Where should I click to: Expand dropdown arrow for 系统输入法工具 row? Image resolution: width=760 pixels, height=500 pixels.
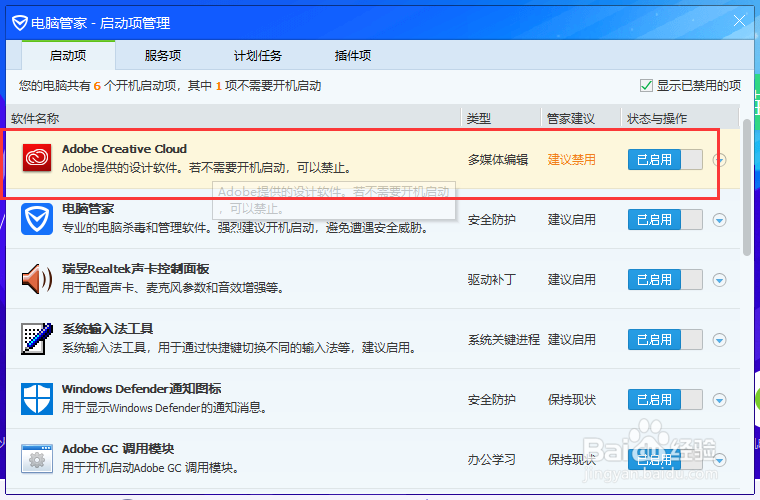[x=719, y=340]
